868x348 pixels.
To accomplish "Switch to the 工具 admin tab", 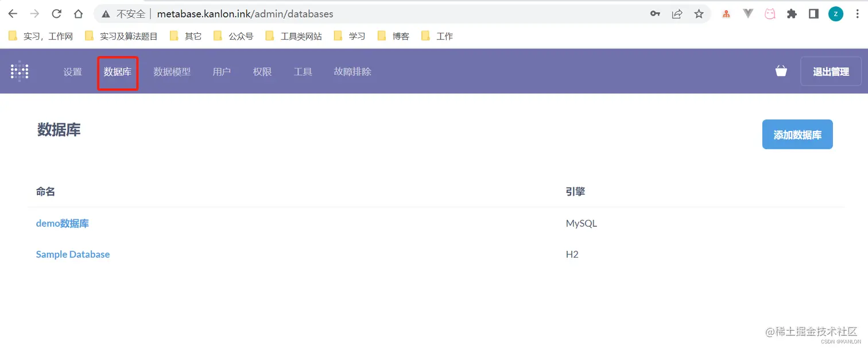I will click(303, 72).
